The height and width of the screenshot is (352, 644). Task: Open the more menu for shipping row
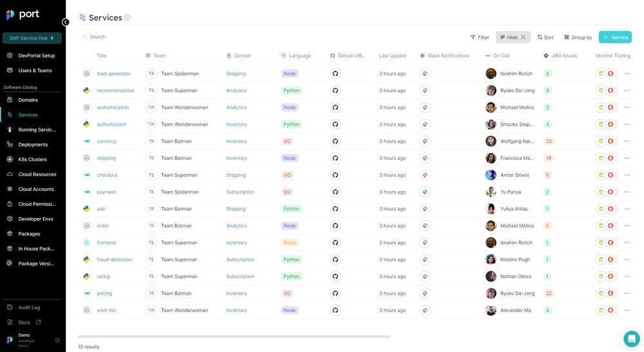tap(627, 158)
